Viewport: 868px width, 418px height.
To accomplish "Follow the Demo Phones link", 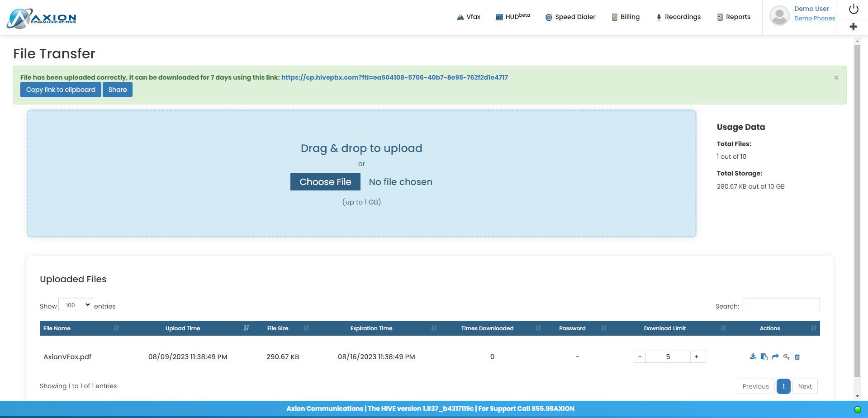I will pos(815,18).
